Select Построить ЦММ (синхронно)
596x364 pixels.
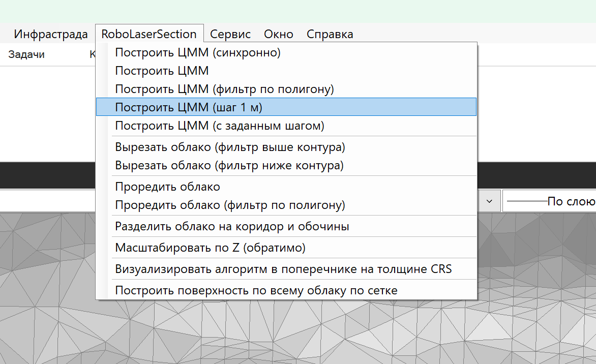(198, 52)
